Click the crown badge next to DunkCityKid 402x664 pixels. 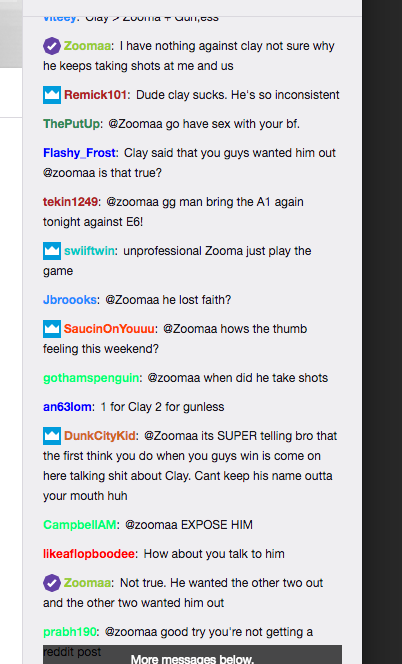tap(52, 436)
